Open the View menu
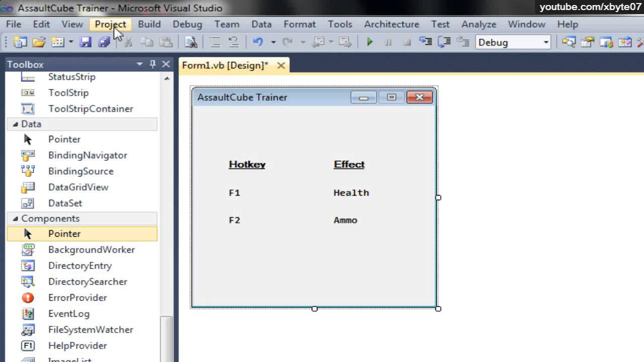This screenshot has width=644, height=362. pos(72,24)
